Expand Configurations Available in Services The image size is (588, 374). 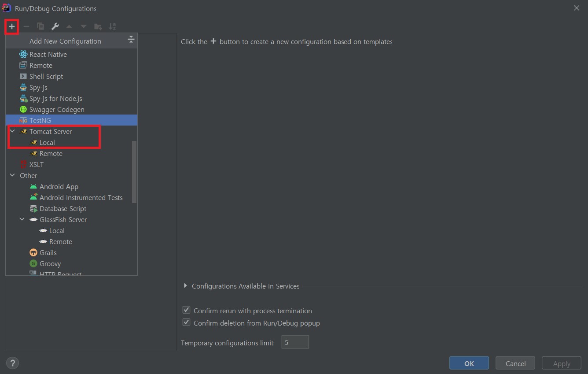click(185, 286)
